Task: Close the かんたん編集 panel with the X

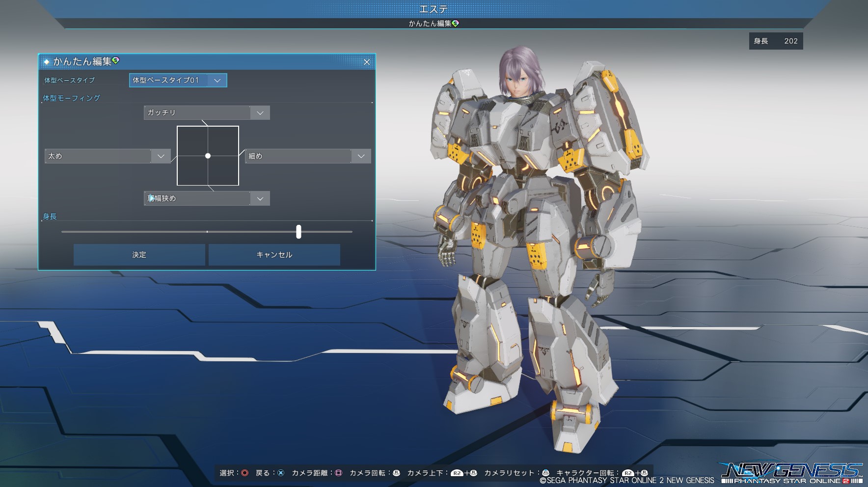Action: click(367, 62)
